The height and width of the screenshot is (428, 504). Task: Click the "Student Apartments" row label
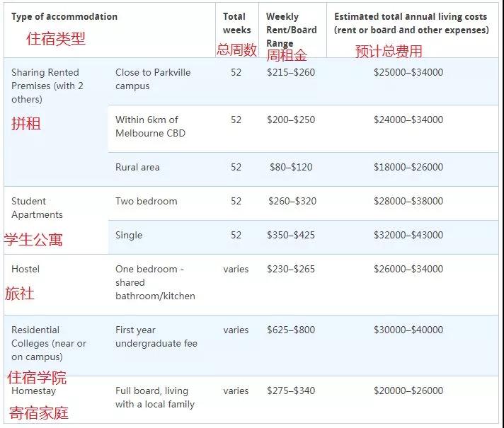click(x=37, y=208)
